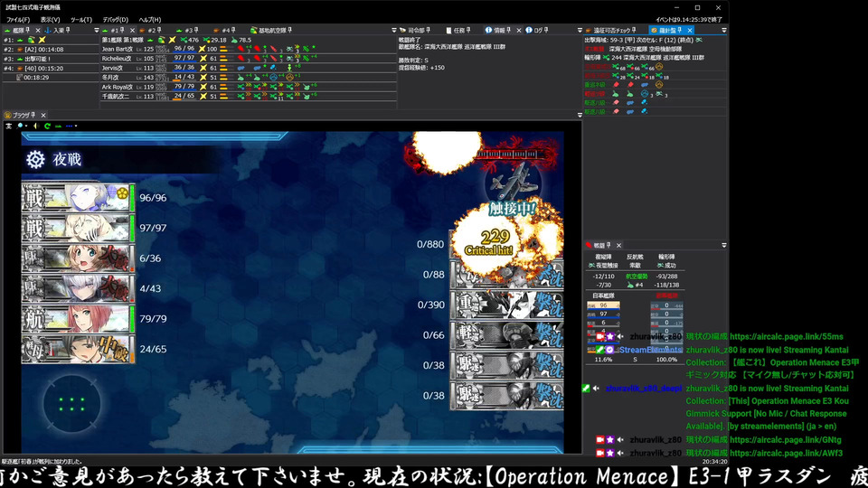Open the ファイル(F) menu
This screenshot has height=488, width=868.
(18, 19)
